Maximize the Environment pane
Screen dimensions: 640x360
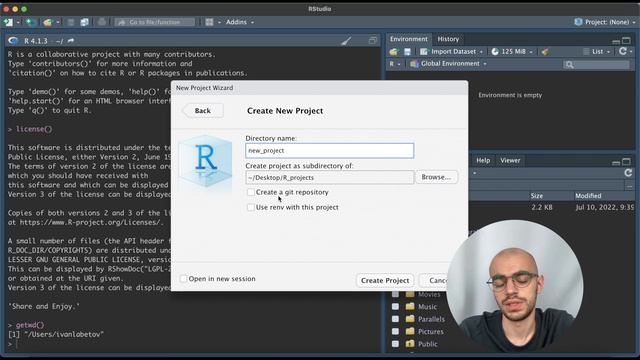(x=626, y=40)
